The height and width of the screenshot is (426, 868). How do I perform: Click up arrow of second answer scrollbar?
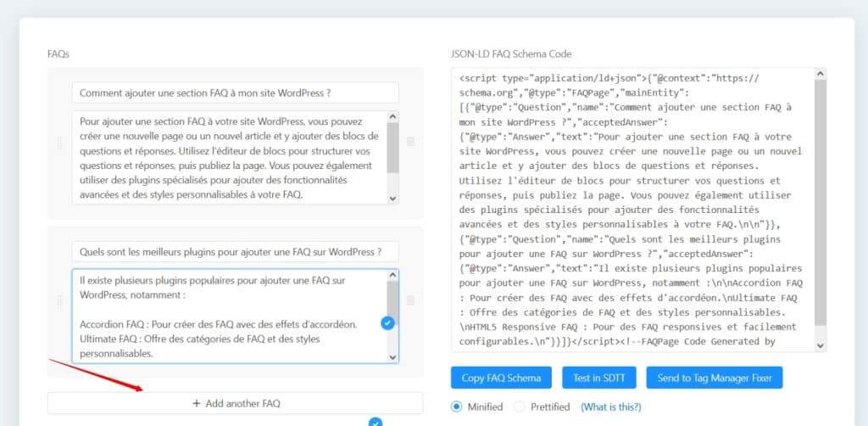click(392, 275)
